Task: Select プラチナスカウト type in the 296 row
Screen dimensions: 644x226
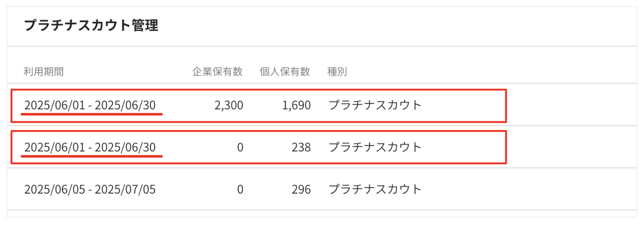Action: (x=375, y=189)
